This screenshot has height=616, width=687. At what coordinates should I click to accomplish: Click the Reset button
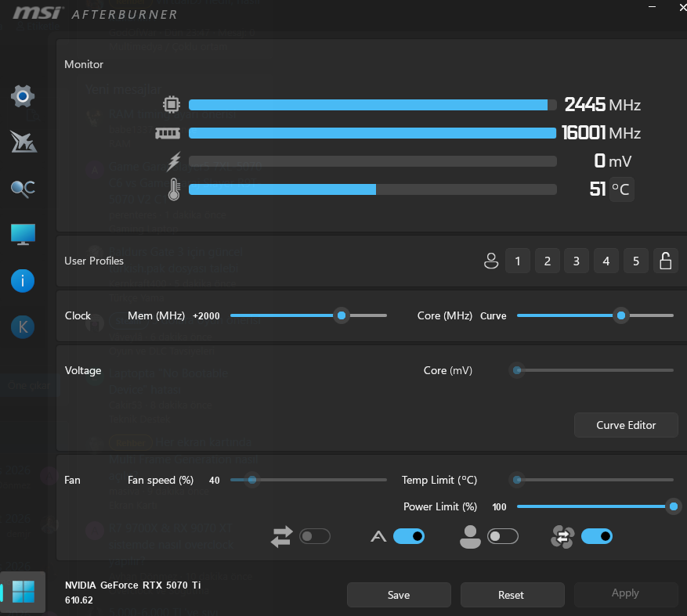tap(512, 595)
